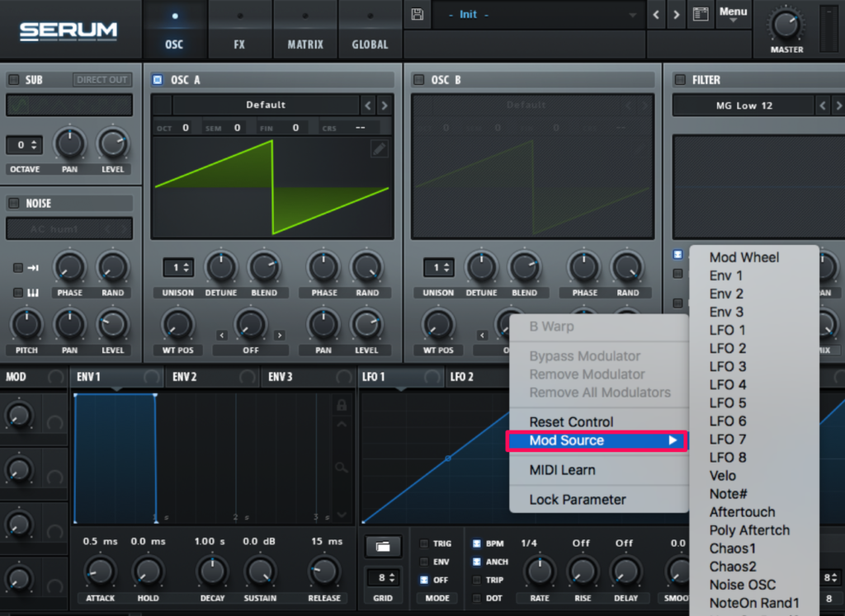Toggle LFO TRIP option

(476, 580)
